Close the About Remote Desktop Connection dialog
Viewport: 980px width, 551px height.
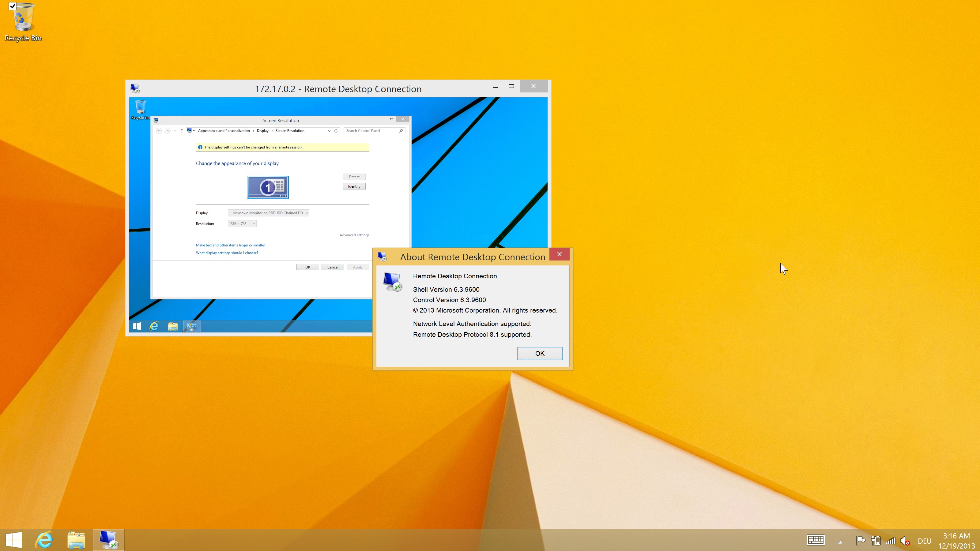tap(559, 254)
